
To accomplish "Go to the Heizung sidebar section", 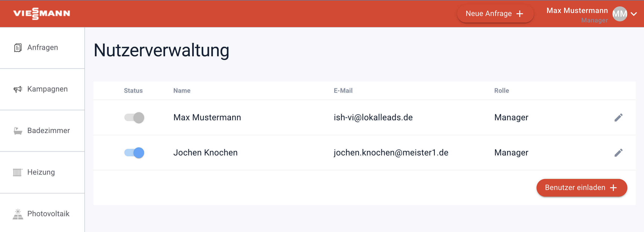I will pos(41,172).
